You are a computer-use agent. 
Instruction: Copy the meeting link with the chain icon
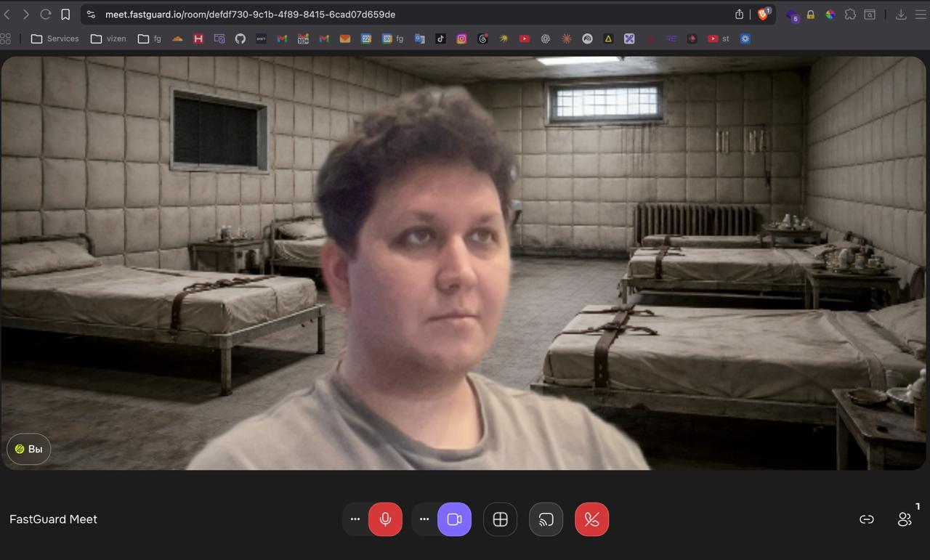pyautogui.click(x=866, y=519)
